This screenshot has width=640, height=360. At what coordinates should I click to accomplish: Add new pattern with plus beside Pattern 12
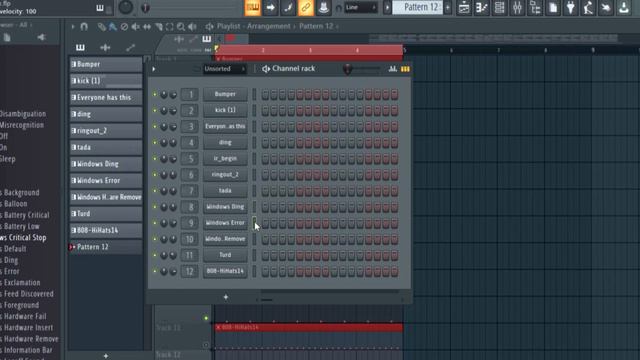pyautogui.click(x=448, y=7)
